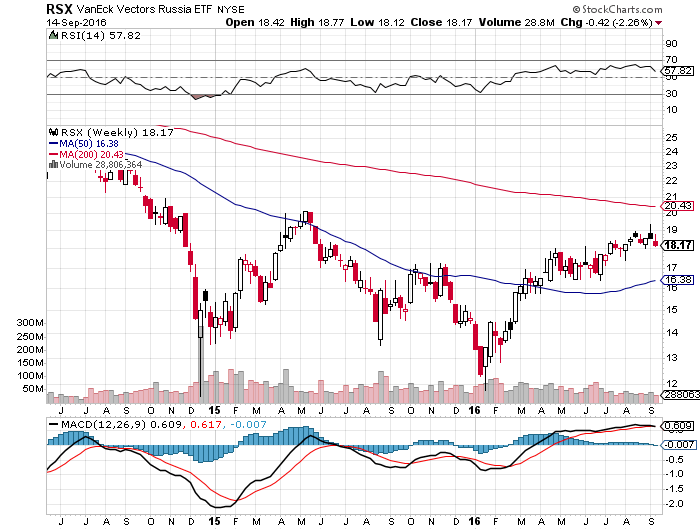
Task: Click the VanEck Vectors Russia ETF name
Action: tap(145, 9)
